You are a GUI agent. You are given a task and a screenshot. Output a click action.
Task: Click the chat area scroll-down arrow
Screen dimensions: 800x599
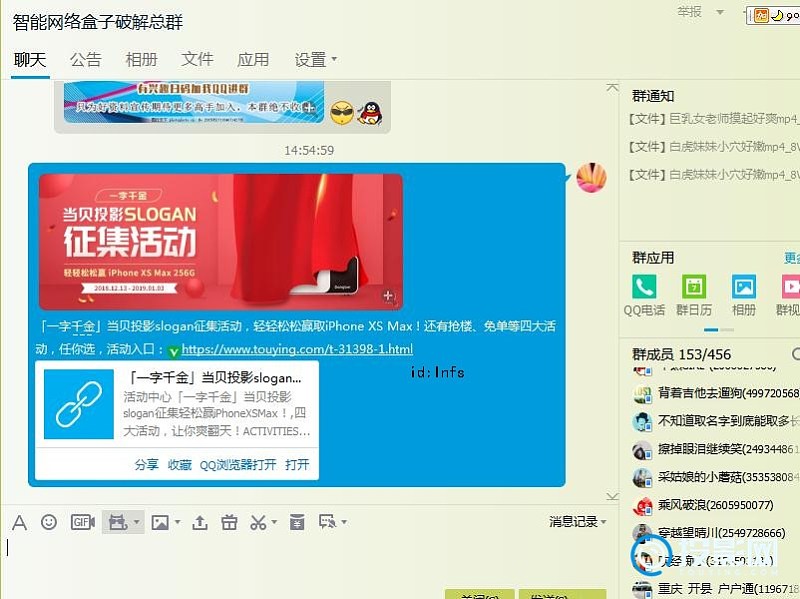tap(612, 496)
